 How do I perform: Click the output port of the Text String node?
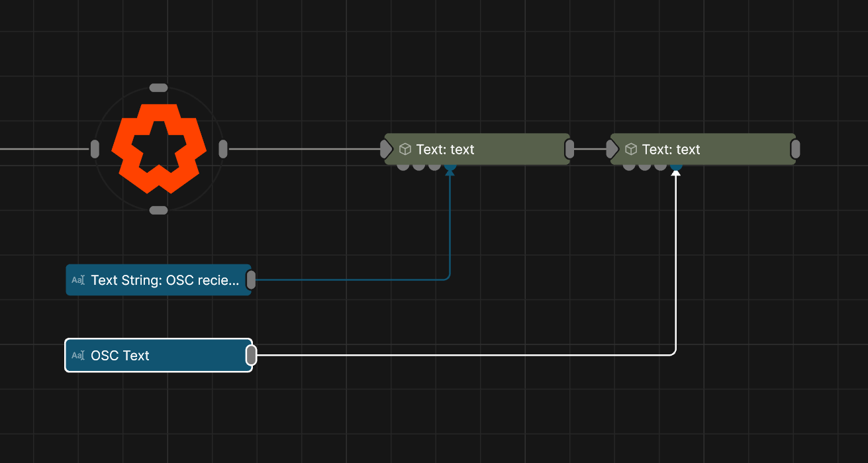(251, 280)
